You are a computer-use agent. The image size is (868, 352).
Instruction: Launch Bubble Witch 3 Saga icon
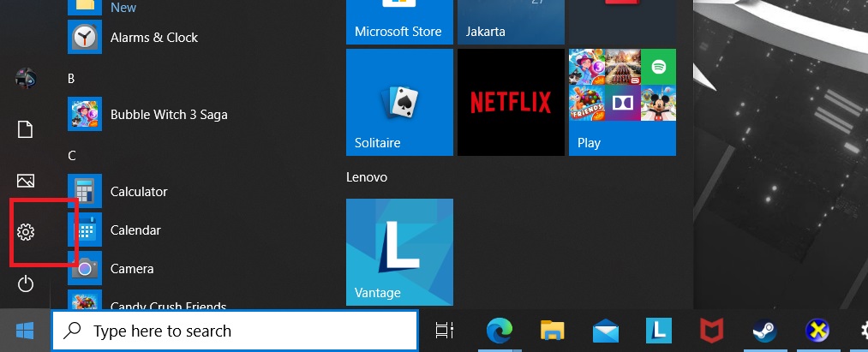point(85,114)
